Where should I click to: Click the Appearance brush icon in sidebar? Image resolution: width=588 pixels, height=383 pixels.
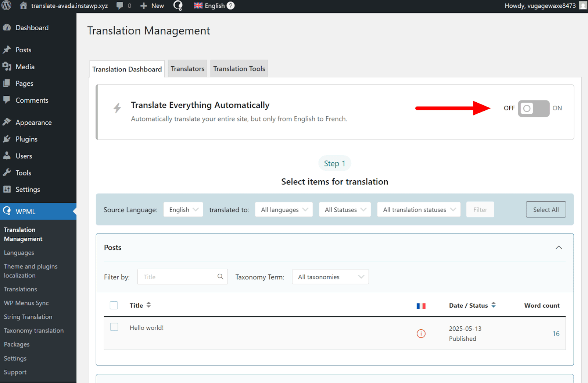[7, 122]
